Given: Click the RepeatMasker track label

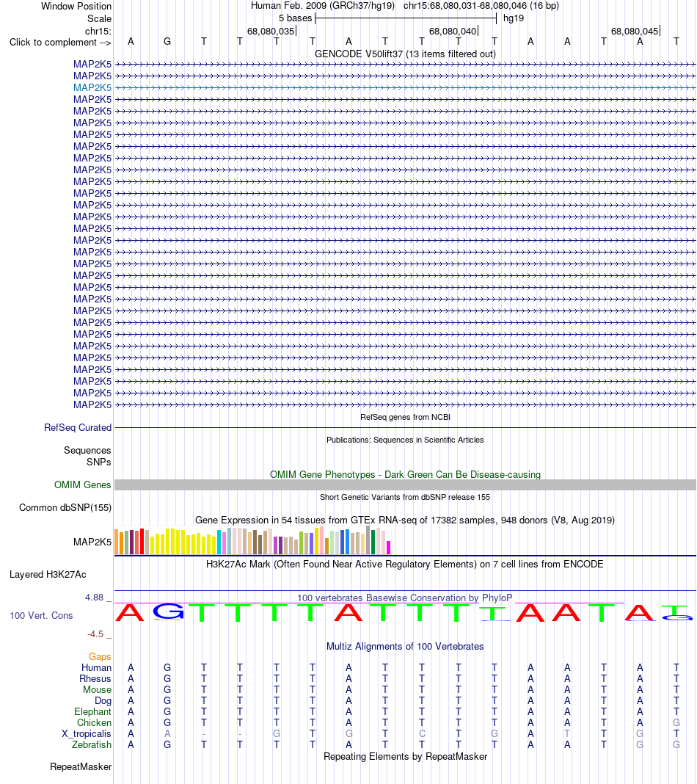Looking at the screenshot, I should [x=81, y=766].
